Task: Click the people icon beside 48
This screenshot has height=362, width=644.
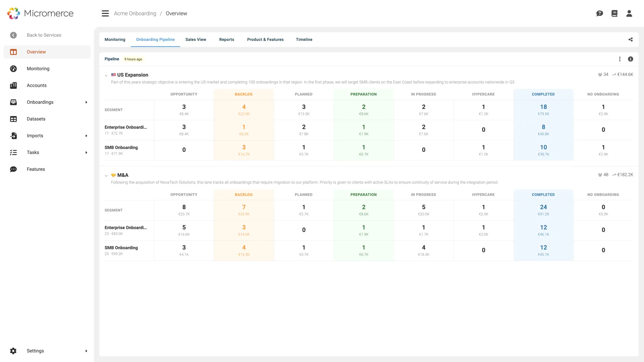Action: [600, 175]
